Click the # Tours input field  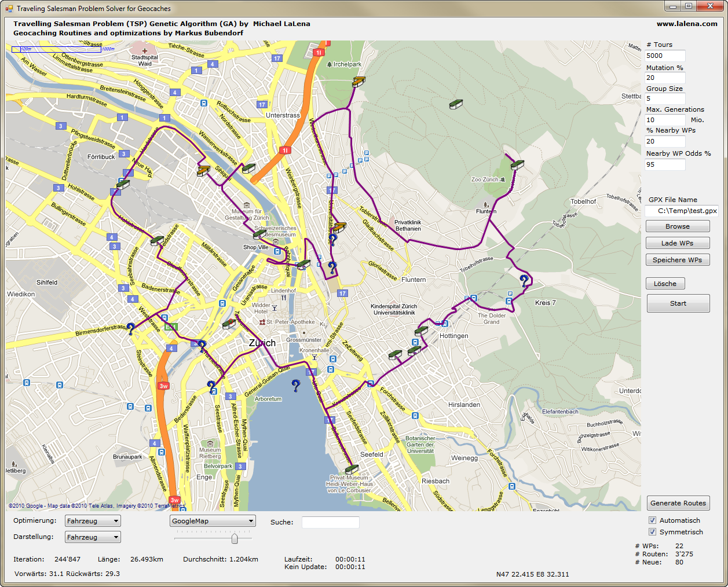point(665,56)
